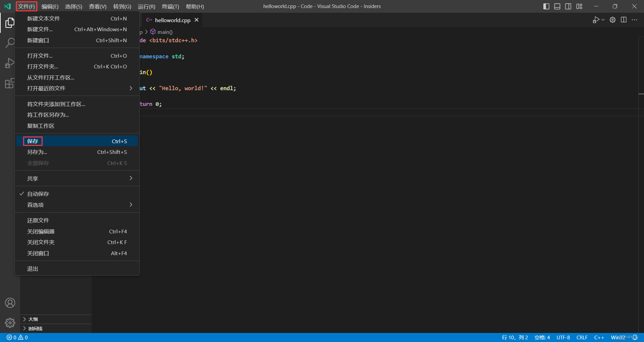Open the Explorer sidebar icon
The width and height of the screenshot is (644, 342).
click(10, 23)
